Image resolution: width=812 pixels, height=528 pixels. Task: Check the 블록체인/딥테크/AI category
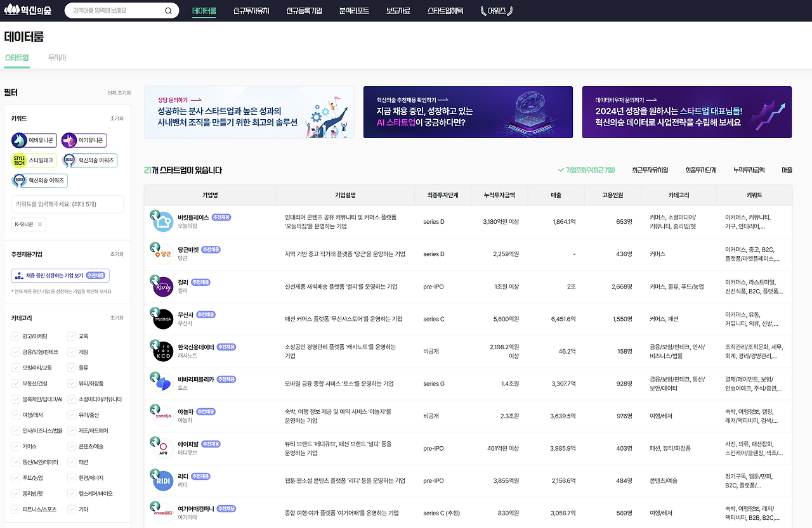[16, 399]
